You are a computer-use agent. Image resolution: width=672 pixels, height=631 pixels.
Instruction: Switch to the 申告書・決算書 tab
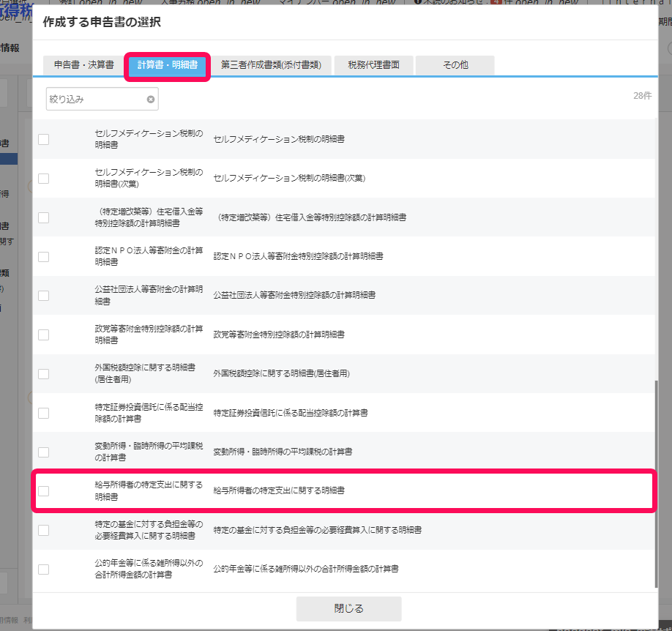(84, 65)
